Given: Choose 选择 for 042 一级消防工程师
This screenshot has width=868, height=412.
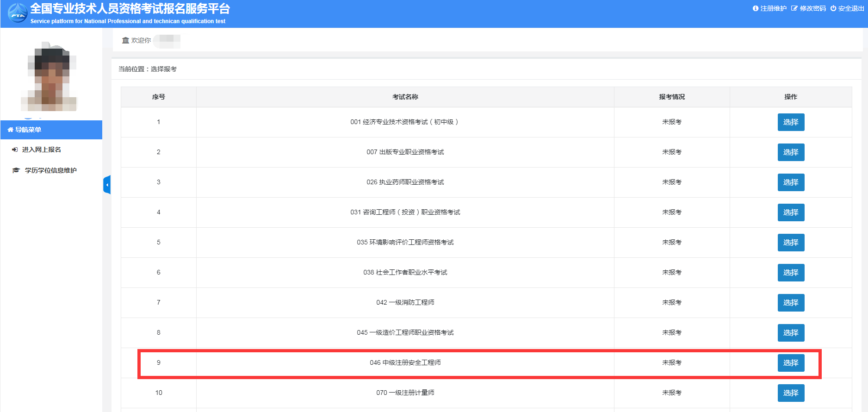Looking at the screenshot, I should tap(791, 303).
